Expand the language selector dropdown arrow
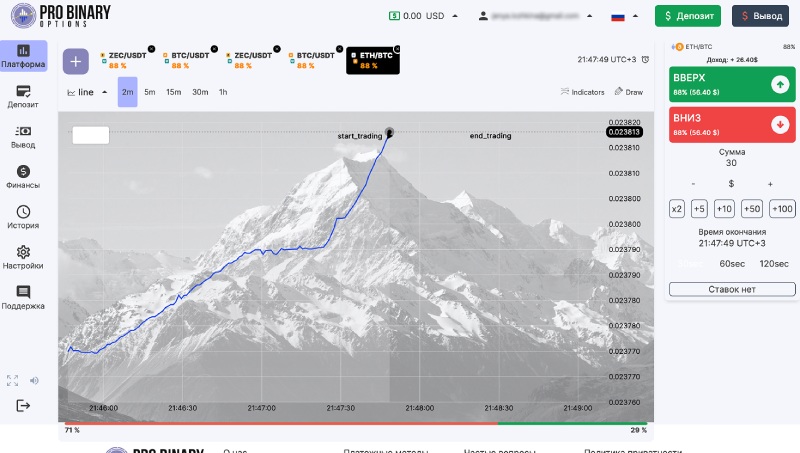 coord(635,16)
